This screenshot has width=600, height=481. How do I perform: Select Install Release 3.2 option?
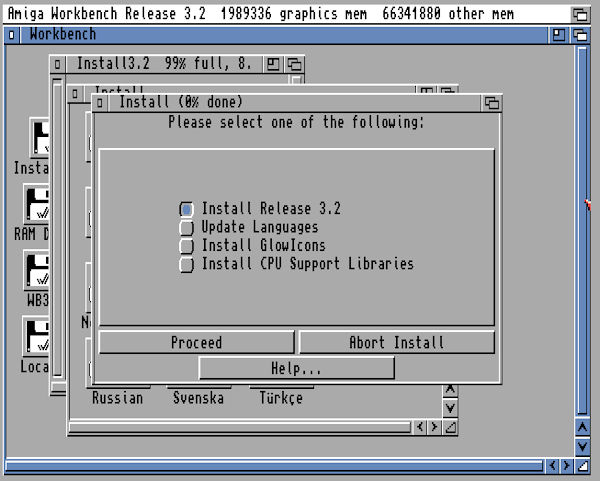[187, 209]
